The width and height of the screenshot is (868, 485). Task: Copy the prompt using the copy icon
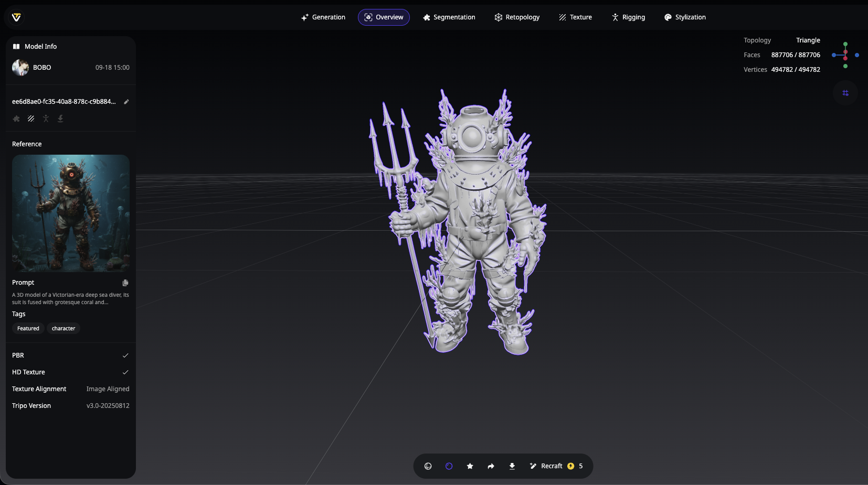point(125,283)
